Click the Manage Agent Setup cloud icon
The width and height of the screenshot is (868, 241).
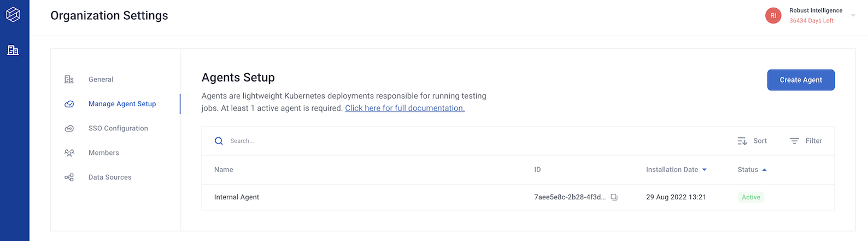69,104
